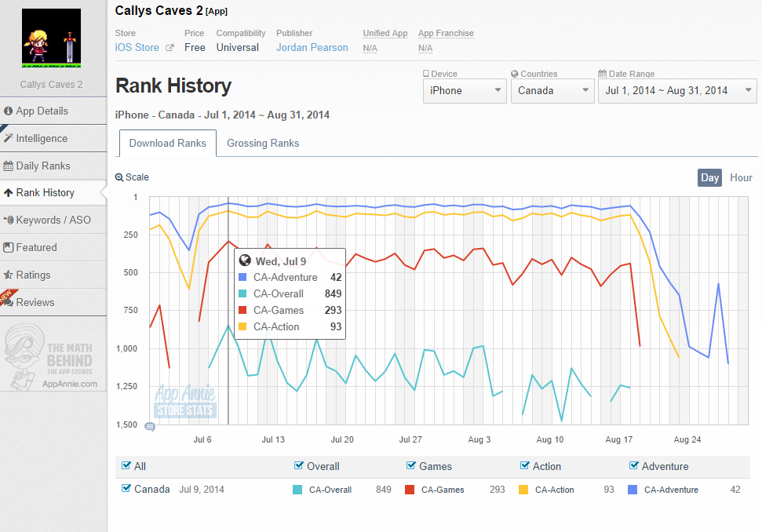This screenshot has width=762, height=532.
Task: Uncheck the All series checkbox
Action: click(x=126, y=466)
